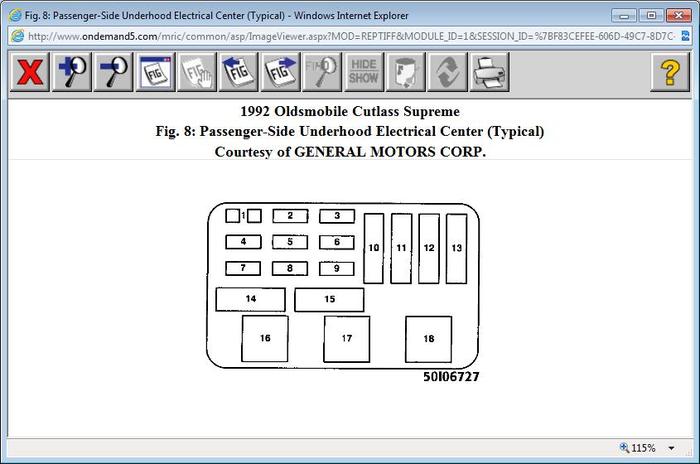
Task: Click square relay box 17
Action: click(347, 339)
